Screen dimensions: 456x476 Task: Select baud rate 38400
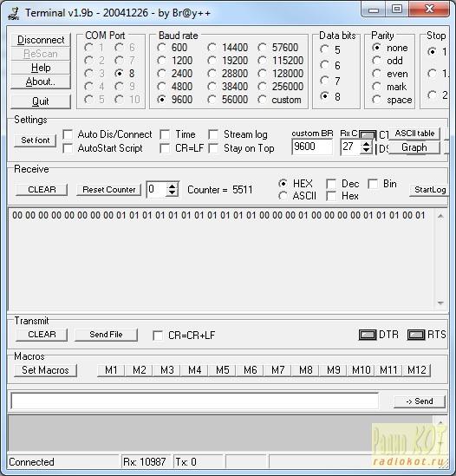[212, 87]
